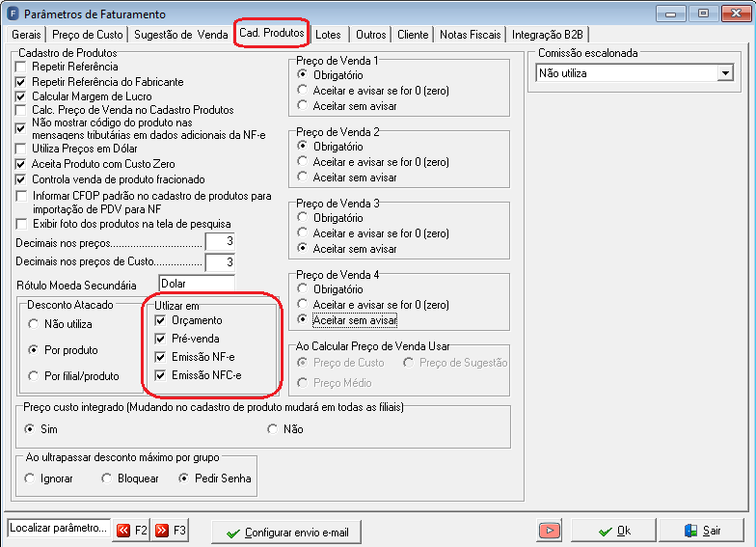Click the Decimais nos preços field
This screenshot has width=756, height=547.
coord(220,241)
